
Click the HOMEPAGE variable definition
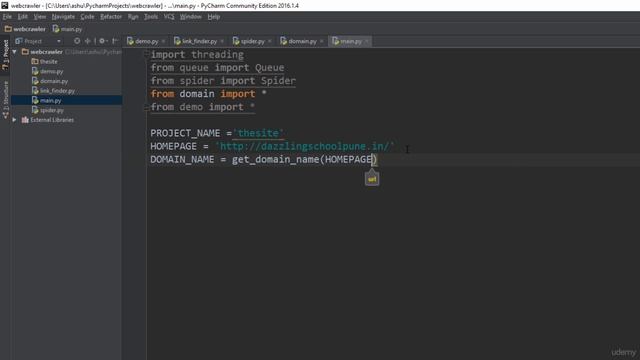(173, 146)
